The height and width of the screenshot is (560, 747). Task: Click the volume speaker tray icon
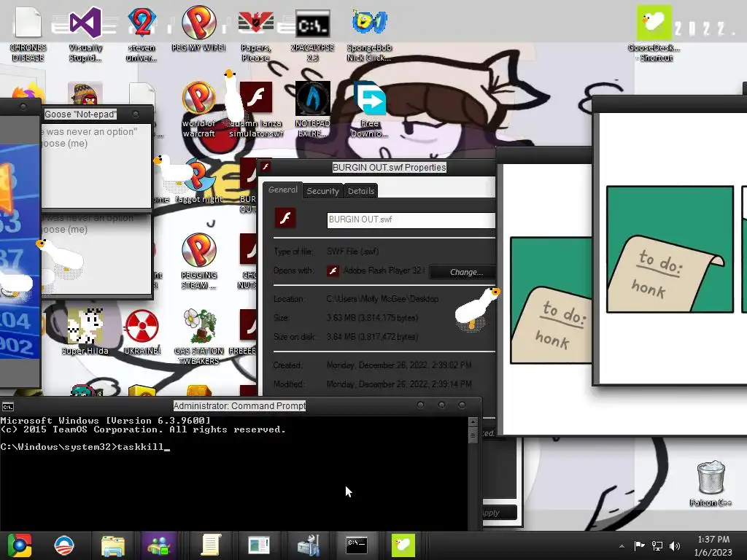(x=675, y=546)
